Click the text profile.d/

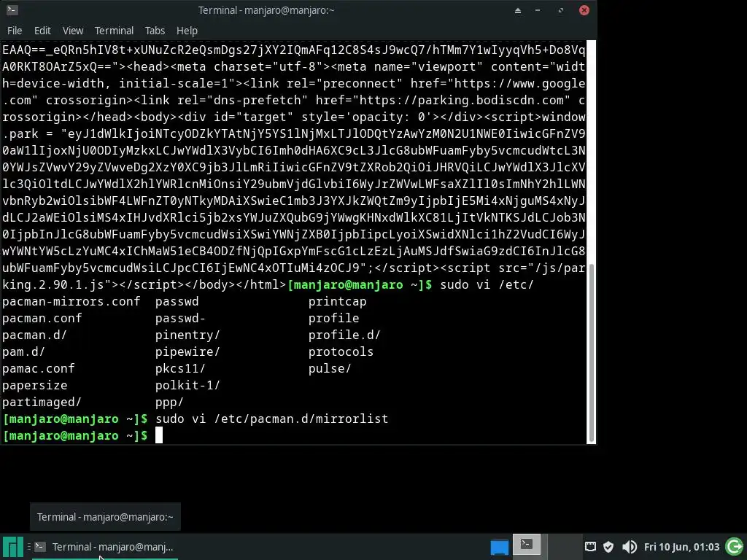[x=344, y=335]
